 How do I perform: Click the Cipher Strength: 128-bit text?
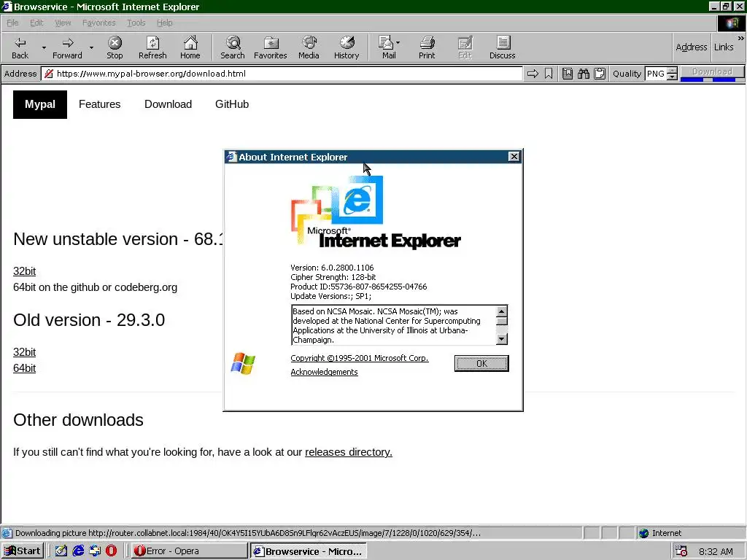333,277
